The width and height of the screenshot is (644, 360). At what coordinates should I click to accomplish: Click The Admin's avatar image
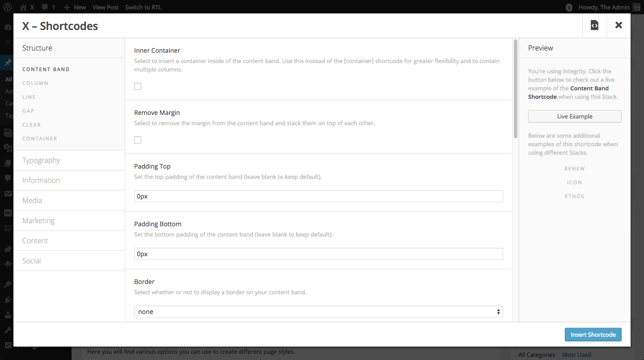(636, 7)
